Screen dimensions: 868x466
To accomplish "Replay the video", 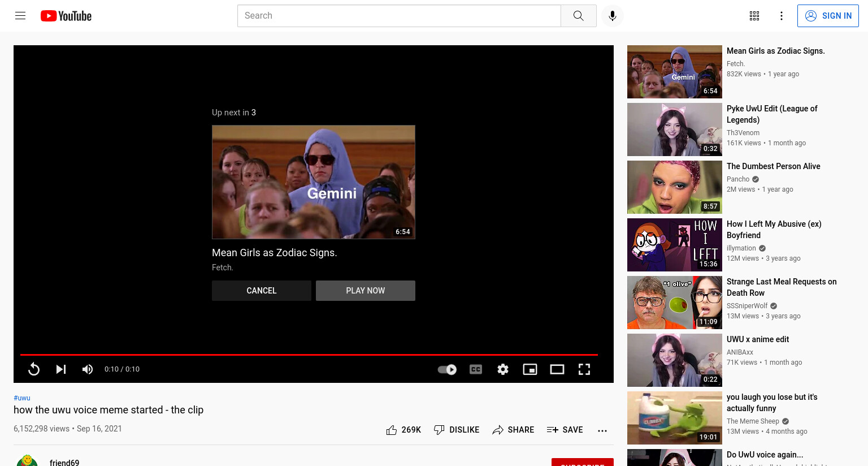I will click(x=34, y=369).
